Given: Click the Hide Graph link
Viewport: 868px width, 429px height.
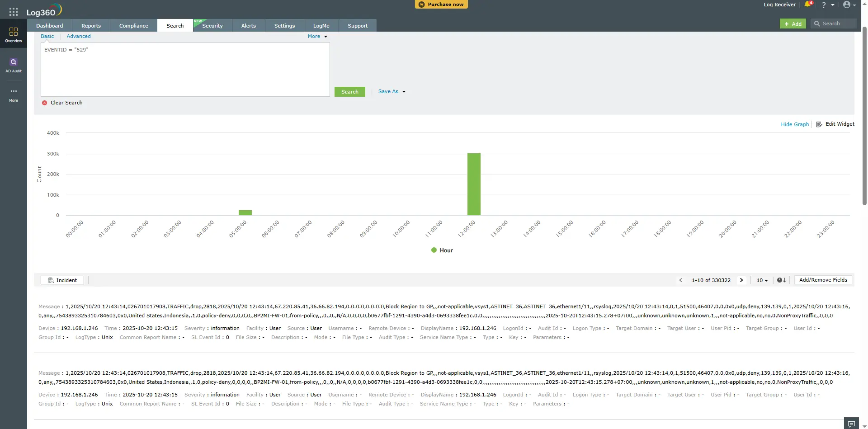Looking at the screenshot, I should point(795,124).
